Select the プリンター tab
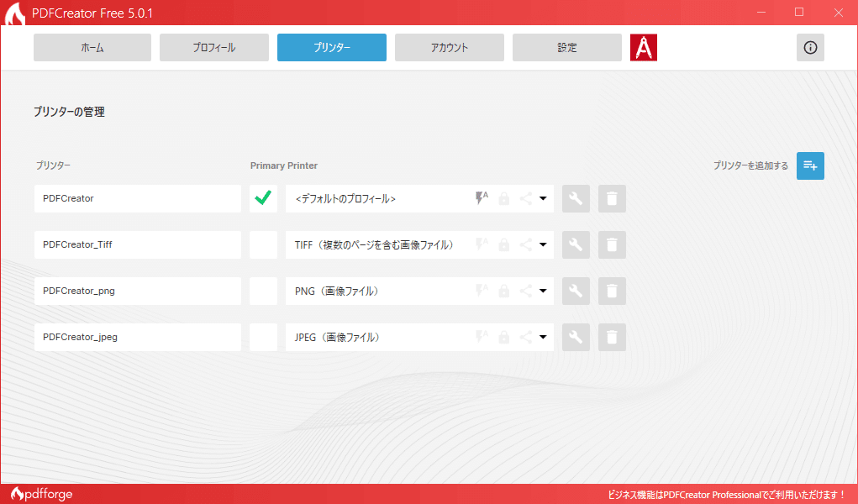Screen dimensions: 858x504 point(332,48)
